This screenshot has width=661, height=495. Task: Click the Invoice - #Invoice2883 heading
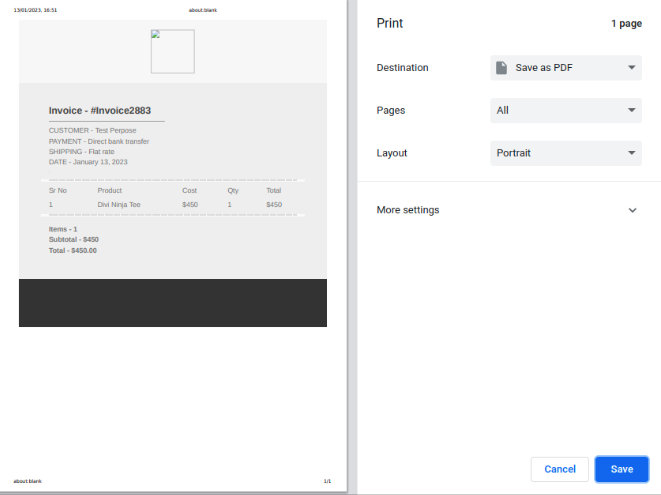pos(100,110)
